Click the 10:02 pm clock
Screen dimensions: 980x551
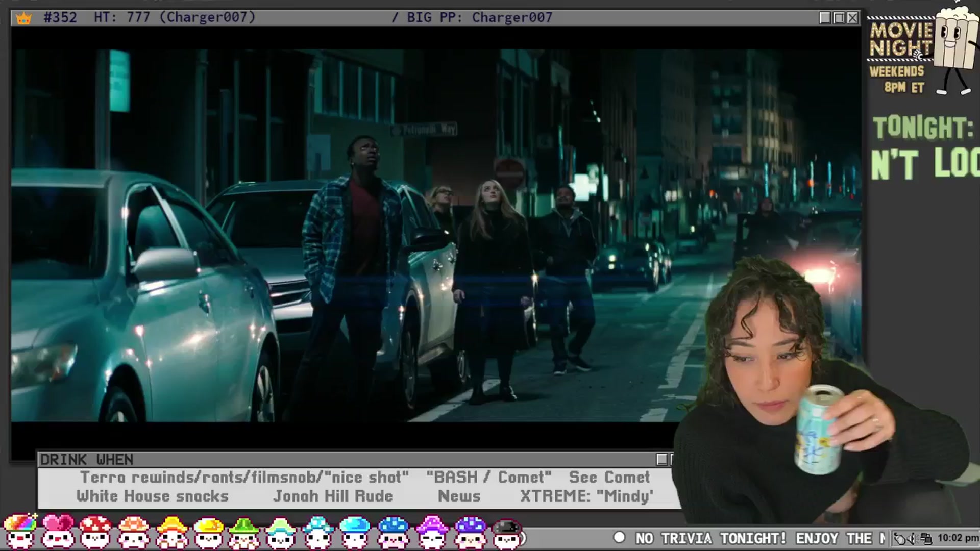(958, 538)
